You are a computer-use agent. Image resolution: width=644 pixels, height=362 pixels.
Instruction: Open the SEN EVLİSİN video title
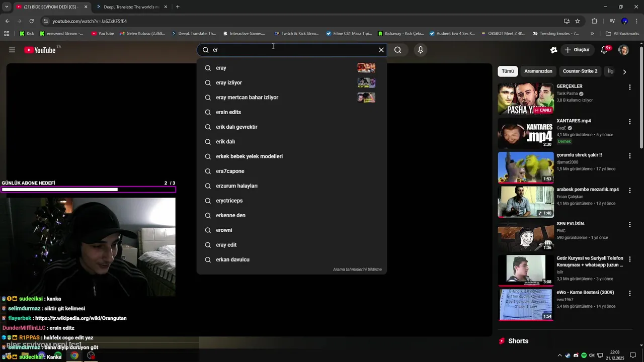[x=571, y=224]
